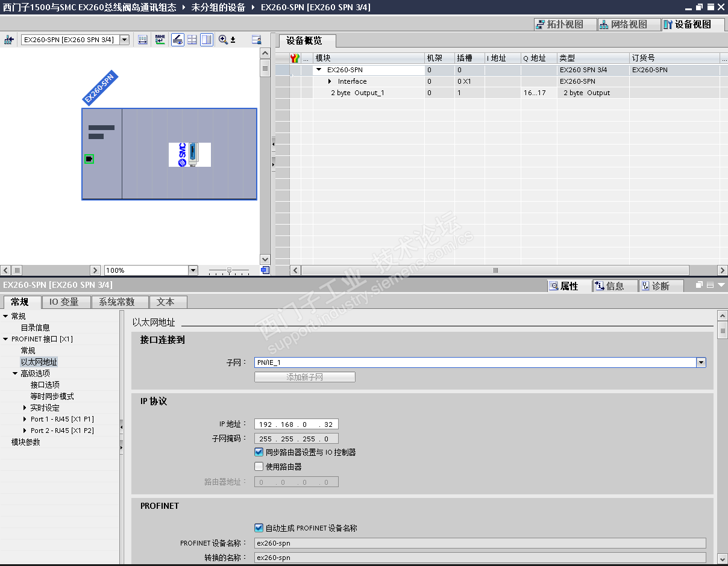Uncheck 自动生成 PROFINET 设备名称
The height and width of the screenshot is (566, 728).
point(259,528)
